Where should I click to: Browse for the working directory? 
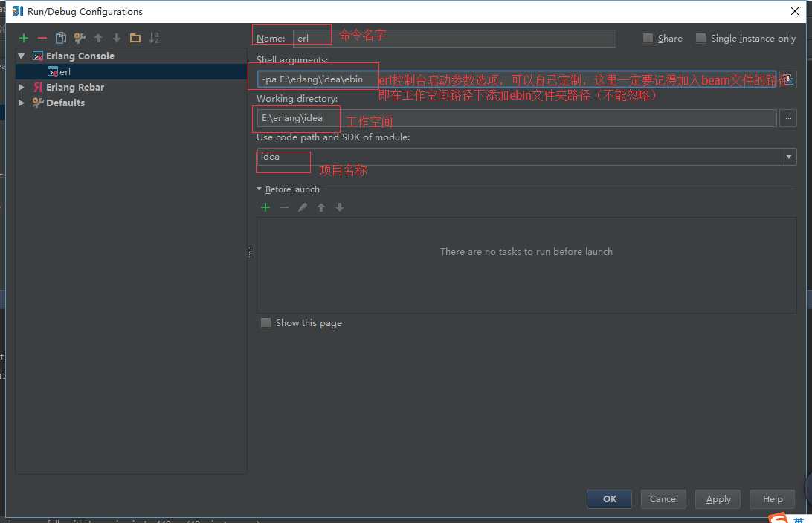coord(787,118)
